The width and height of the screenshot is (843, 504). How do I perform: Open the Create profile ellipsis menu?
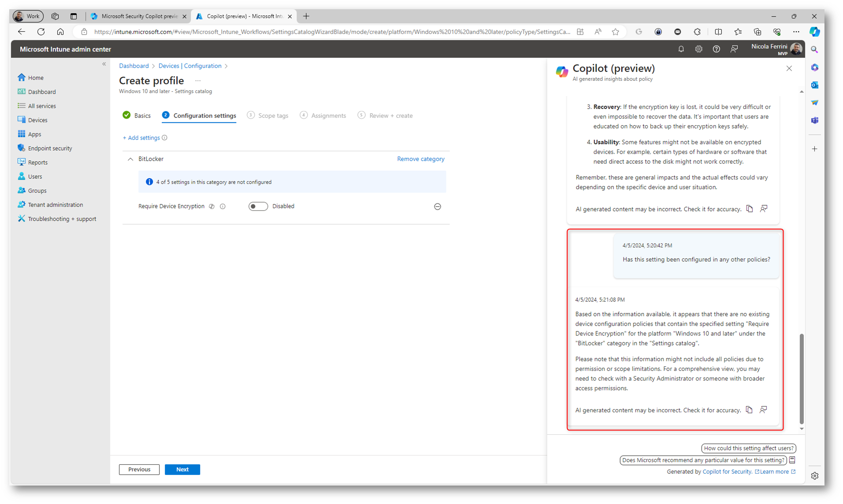tap(198, 81)
